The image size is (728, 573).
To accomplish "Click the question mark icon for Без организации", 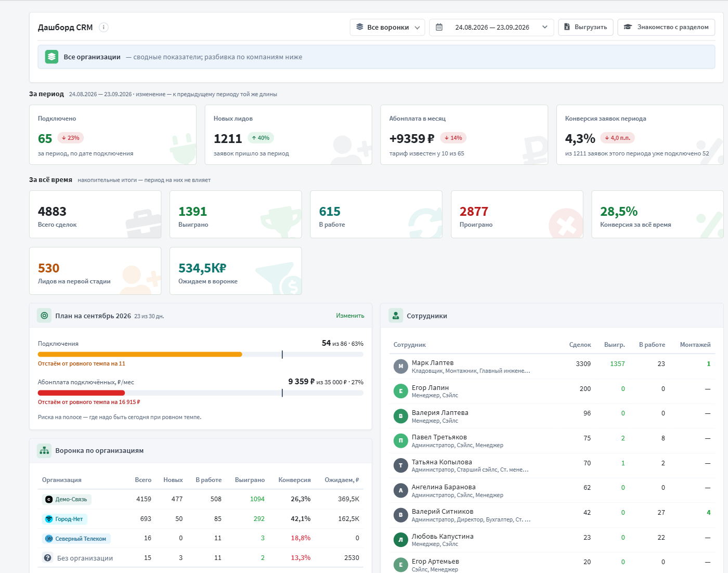I will 48,558.
